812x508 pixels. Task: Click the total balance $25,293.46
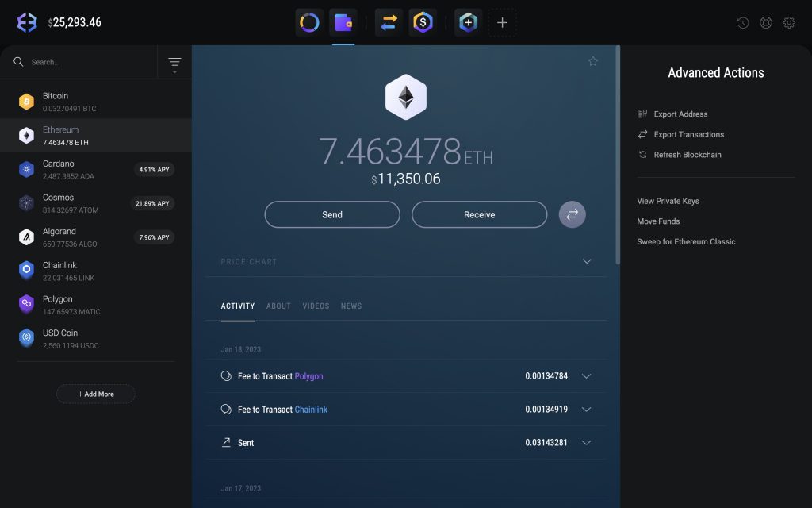pos(75,22)
